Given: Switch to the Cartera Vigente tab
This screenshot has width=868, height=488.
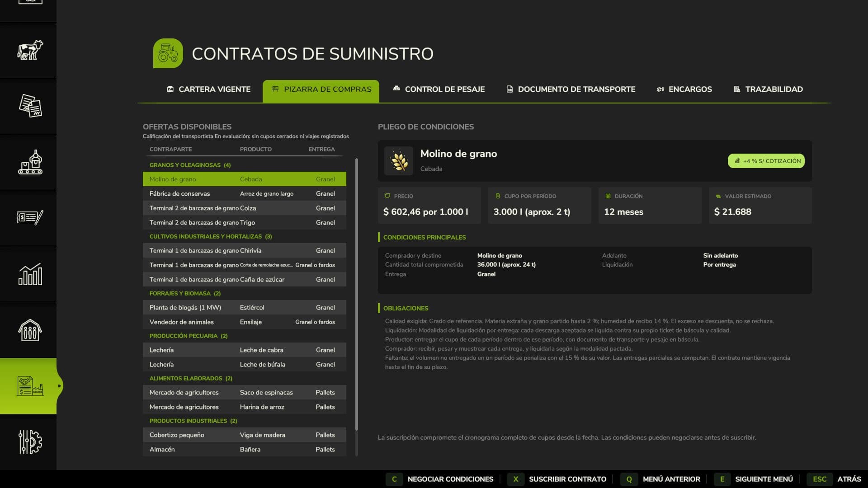Looking at the screenshot, I should 209,89.
